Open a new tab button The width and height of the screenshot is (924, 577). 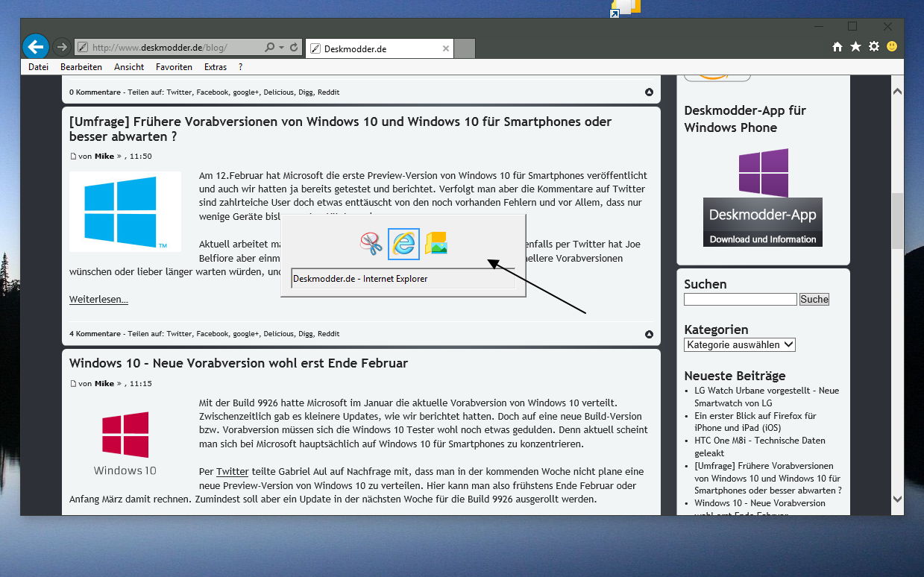465,49
